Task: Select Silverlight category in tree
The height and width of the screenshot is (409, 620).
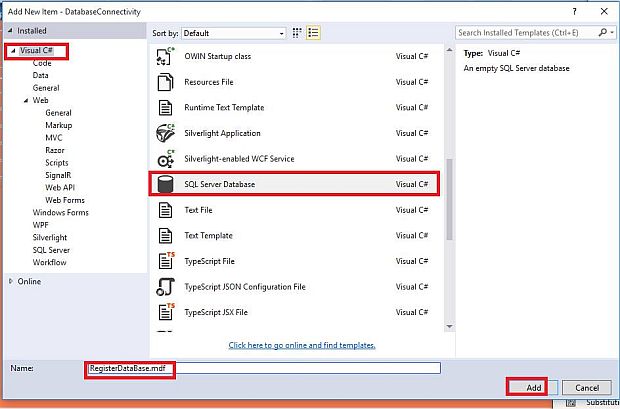Action: [x=50, y=237]
